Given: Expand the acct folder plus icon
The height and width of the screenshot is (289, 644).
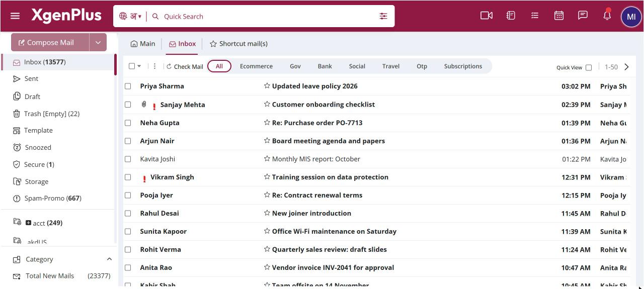Looking at the screenshot, I should (x=28, y=223).
